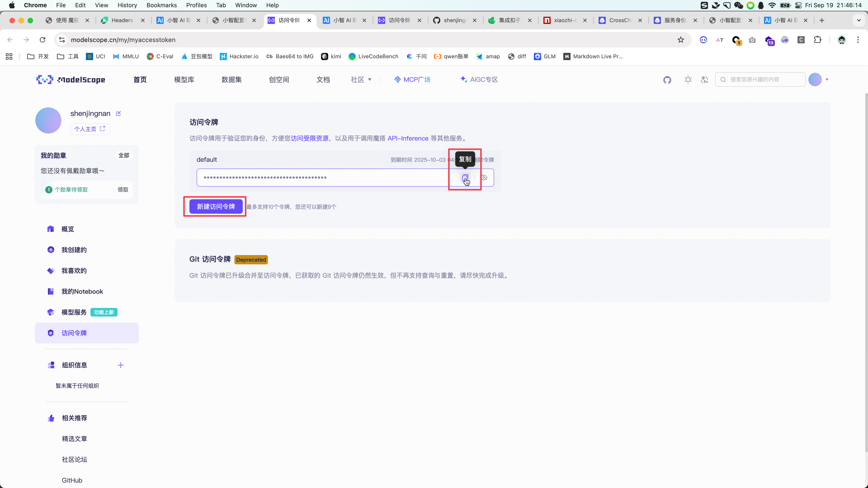This screenshot has width=868, height=488.
Task: Bookmark this page with star icon
Action: point(681,40)
